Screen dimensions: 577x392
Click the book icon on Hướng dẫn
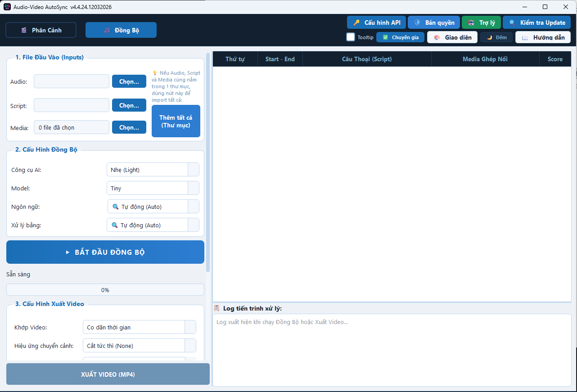(x=525, y=37)
